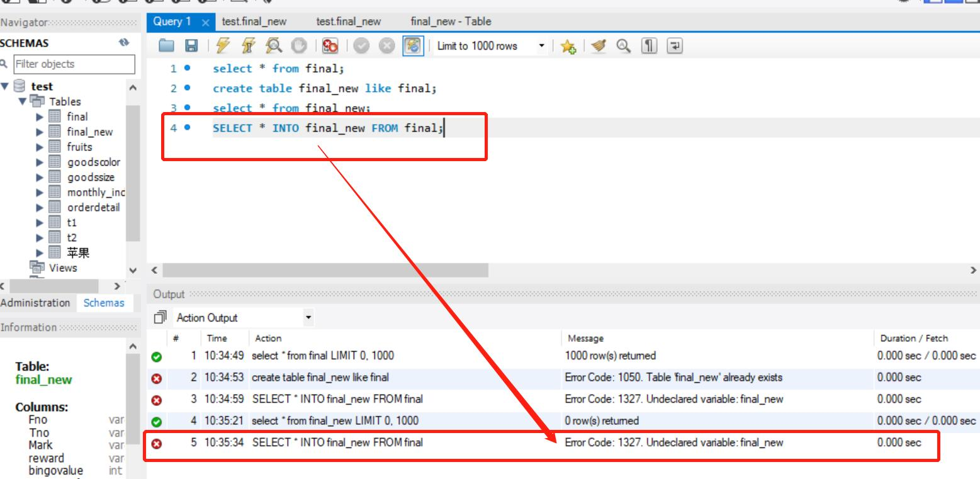Click the navigator vertical scrollbar
Image resolution: width=980 pixels, height=479 pixels.
[x=133, y=173]
